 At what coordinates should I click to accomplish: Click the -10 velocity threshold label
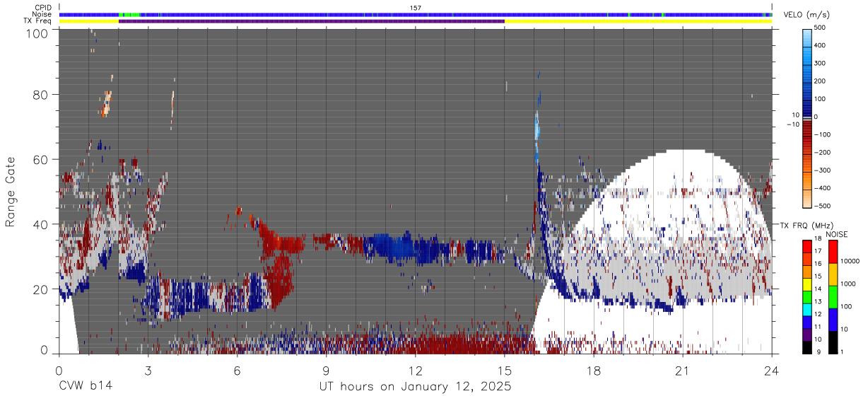(794, 124)
